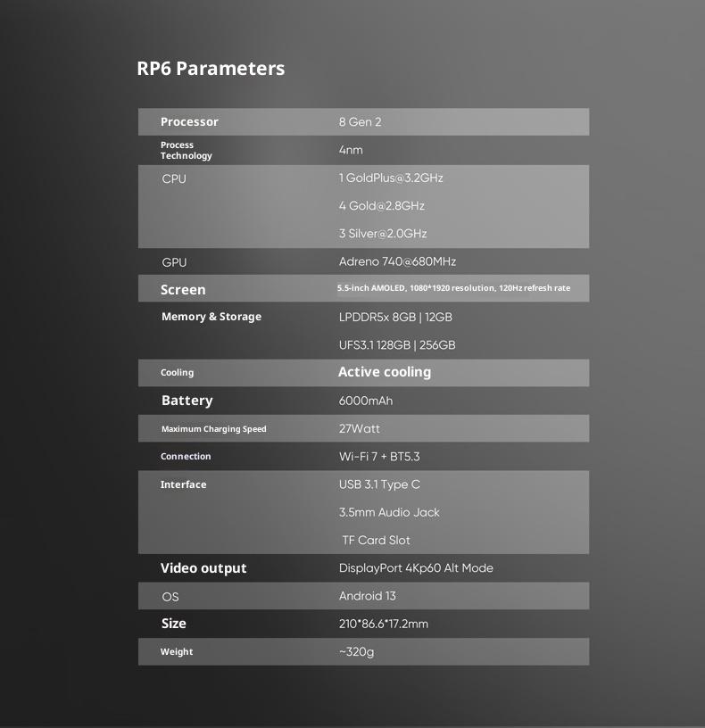Click the 8 Gen 2 processor value

360,122
